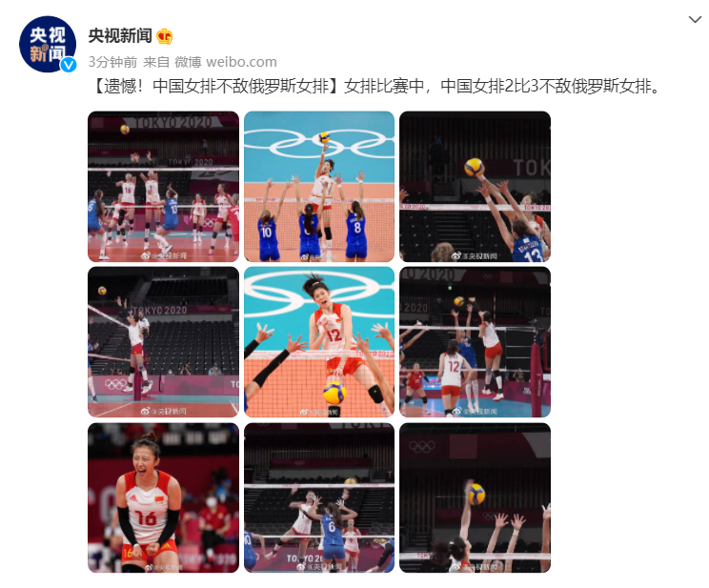This screenshot has width=709, height=588.
Task: Click the blue verified badge on avatar
Action: click(69, 65)
